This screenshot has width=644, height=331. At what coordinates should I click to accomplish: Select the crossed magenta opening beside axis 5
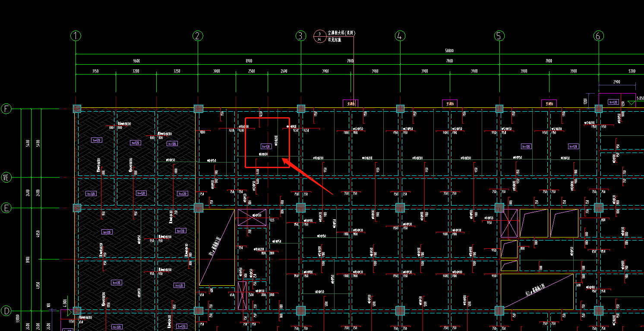[509, 223]
